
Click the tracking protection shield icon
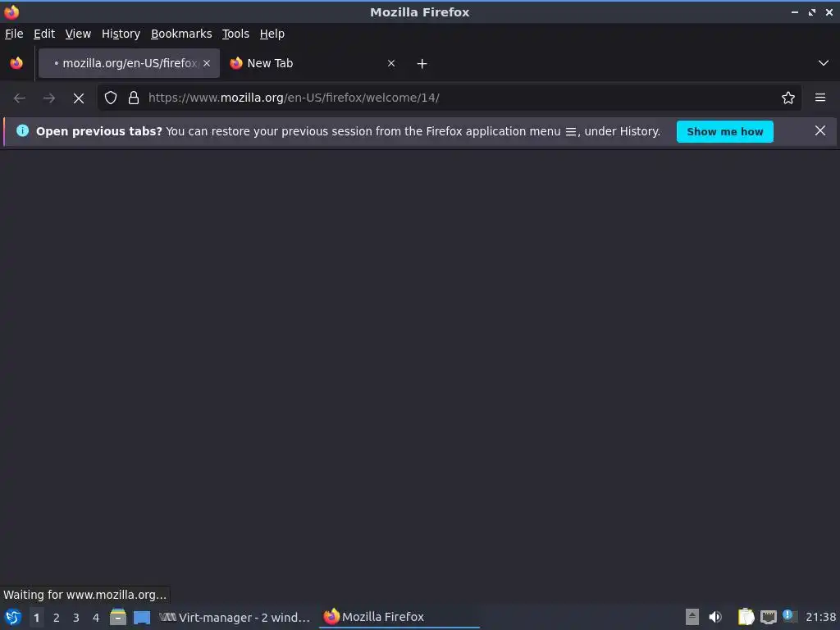tap(111, 98)
